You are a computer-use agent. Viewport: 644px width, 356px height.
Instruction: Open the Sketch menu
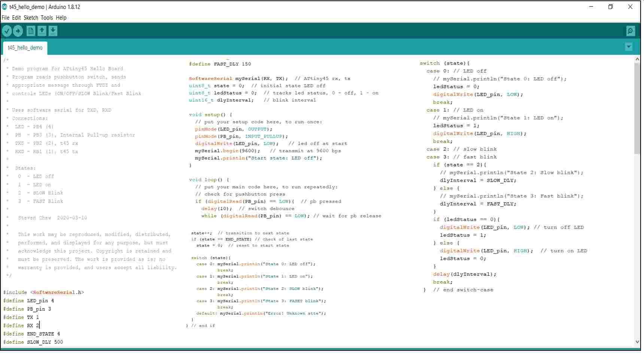point(31,18)
